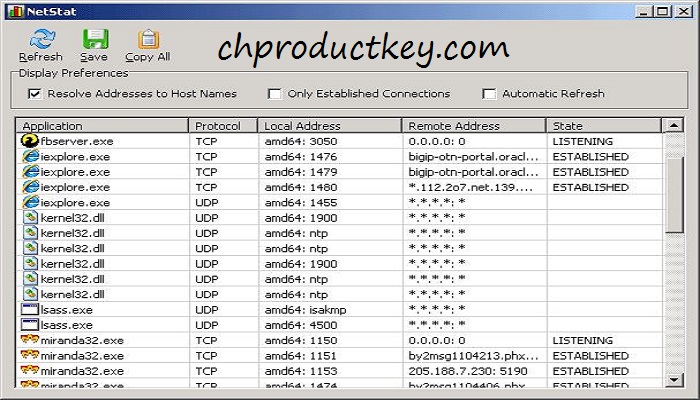Image resolution: width=700 pixels, height=400 pixels.
Task: Click the scrollbar down arrow
Action: pyautogui.click(x=674, y=380)
